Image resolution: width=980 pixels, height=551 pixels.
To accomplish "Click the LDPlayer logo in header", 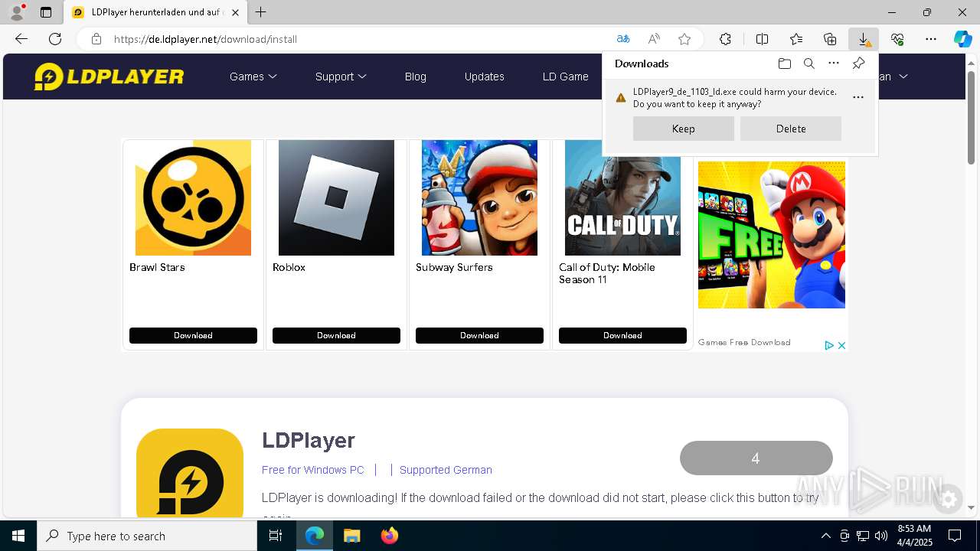I will tap(109, 77).
